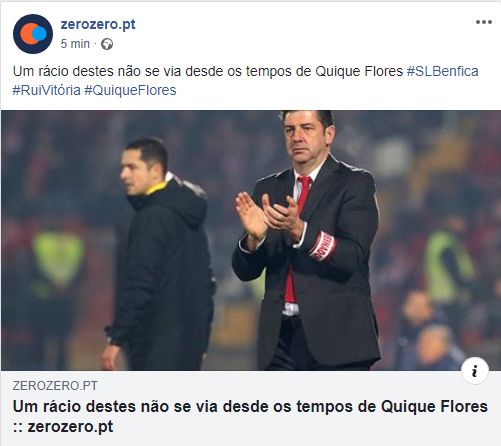The width and height of the screenshot is (501, 446).
Task: Click the ZEROZERO.PT domain label
Action: coord(55,386)
